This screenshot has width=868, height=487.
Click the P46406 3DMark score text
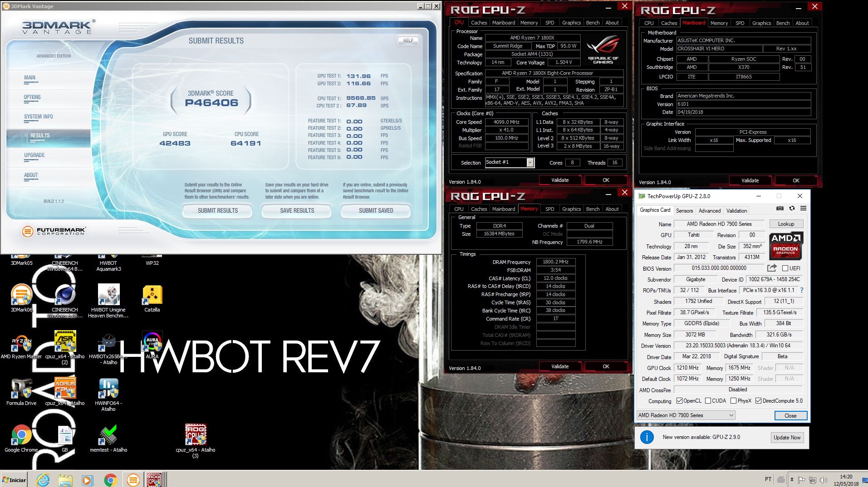[x=211, y=103]
